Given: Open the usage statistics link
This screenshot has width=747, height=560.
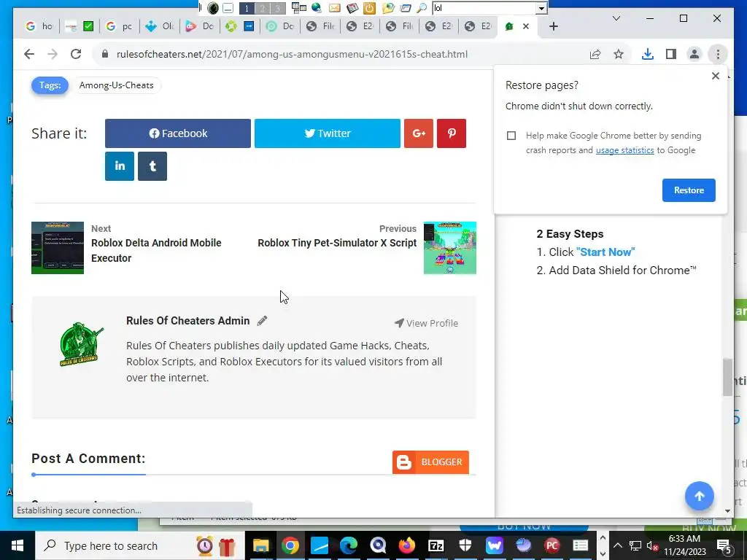Looking at the screenshot, I should pyautogui.click(x=624, y=150).
